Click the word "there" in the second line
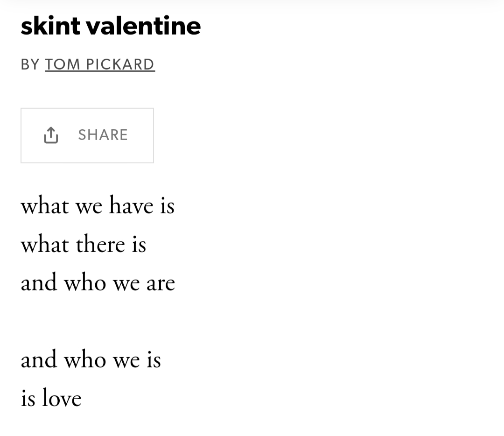This screenshot has height=436, width=504. tap(101, 245)
